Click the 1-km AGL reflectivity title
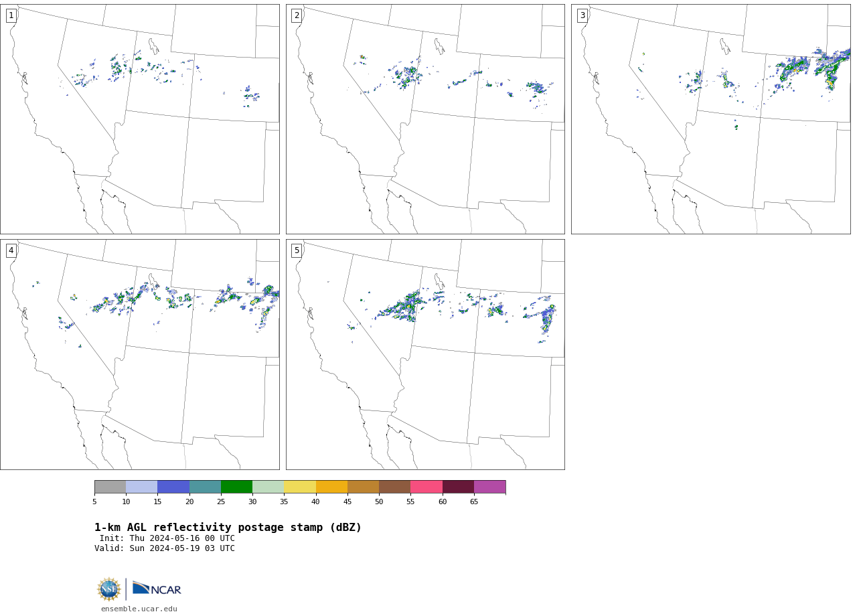The width and height of the screenshot is (857, 616). [228, 528]
